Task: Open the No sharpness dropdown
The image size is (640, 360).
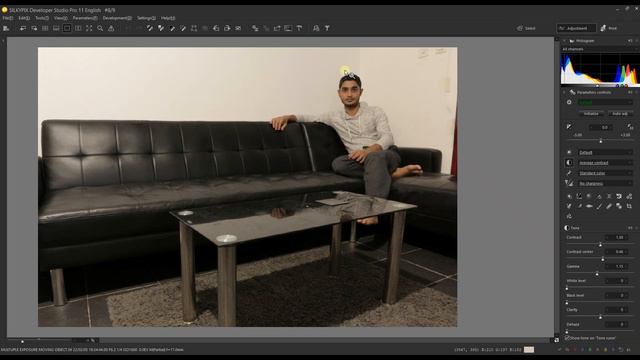Action: [x=605, y=183]
